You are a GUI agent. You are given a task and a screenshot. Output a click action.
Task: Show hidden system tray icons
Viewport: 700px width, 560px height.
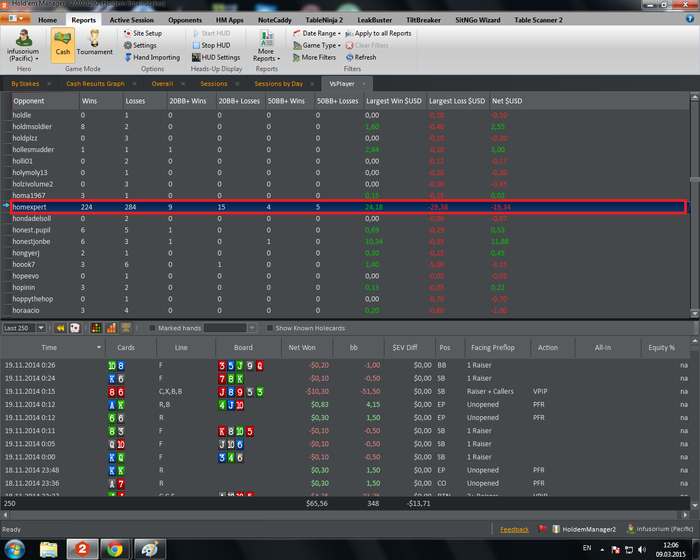602,550
